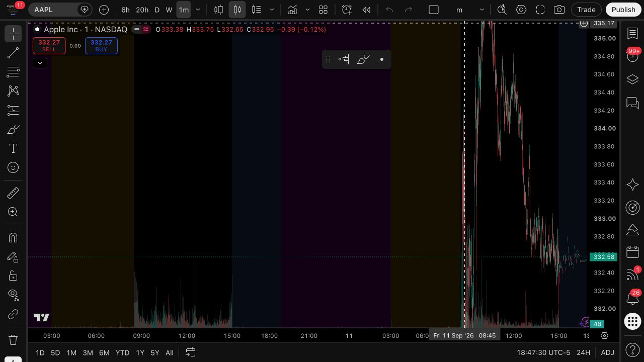Expand the indicators favorites dropdown arrow
Screen dimensions: 644x362
pos(307,10)
